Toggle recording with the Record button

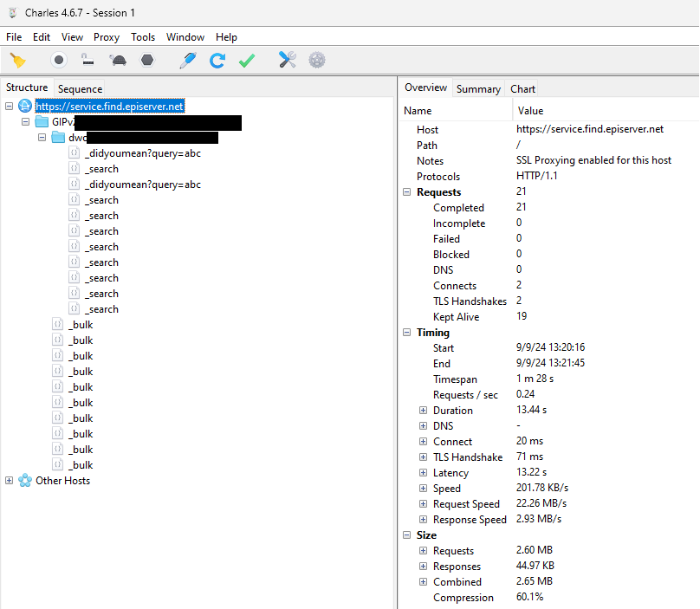[59, 60]
